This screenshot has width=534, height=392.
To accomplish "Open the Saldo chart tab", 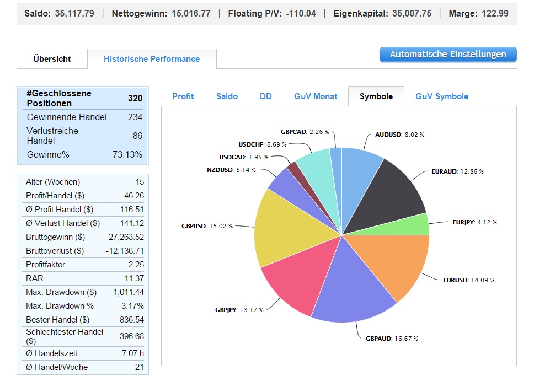I will pos(227,96).
